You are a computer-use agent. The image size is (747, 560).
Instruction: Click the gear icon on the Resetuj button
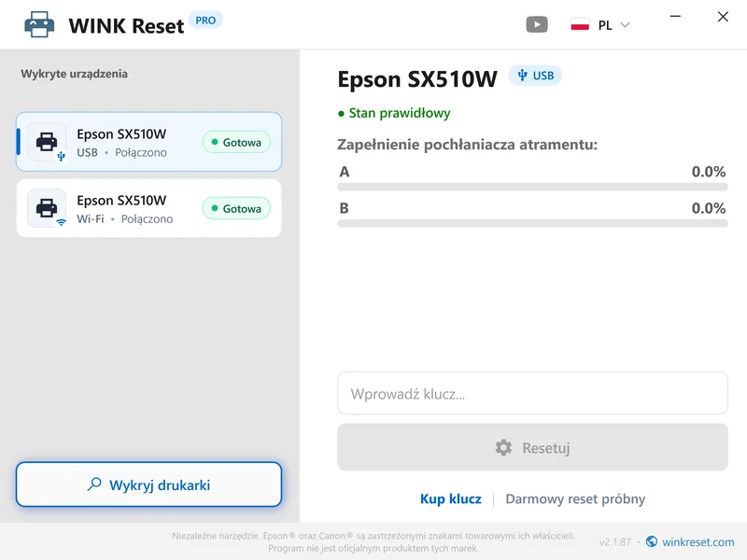point(503,448)
